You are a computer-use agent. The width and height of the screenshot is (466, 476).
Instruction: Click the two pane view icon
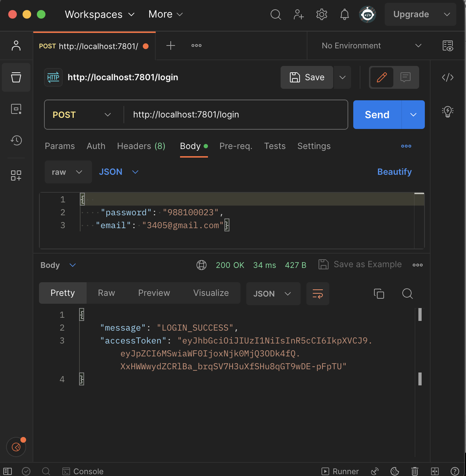435,471
